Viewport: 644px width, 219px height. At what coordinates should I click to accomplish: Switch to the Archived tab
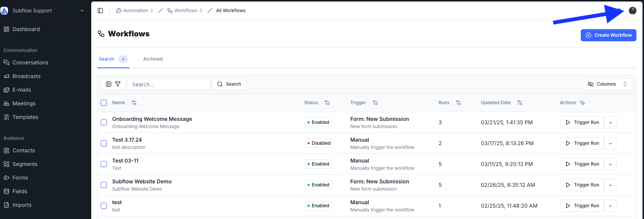coord(153,59)
